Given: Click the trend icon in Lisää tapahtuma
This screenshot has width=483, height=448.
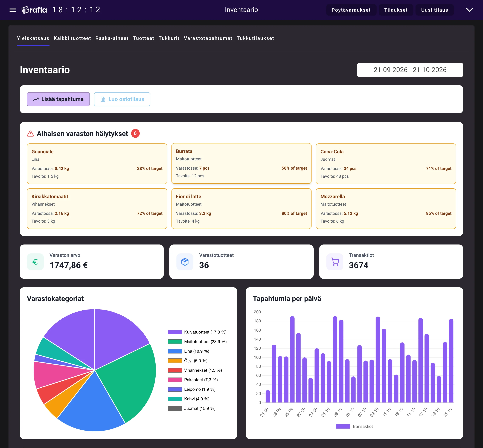Looking at the screenshot, I should point(36,99).
